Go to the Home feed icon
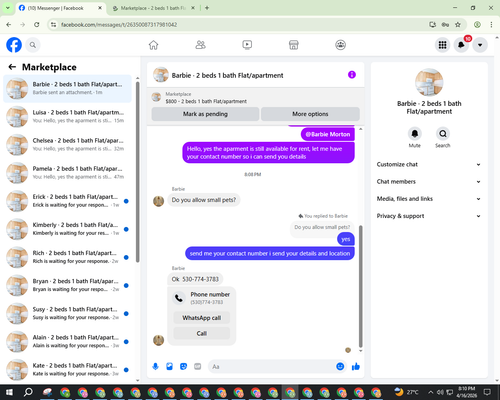 click(x=153, y=45)
